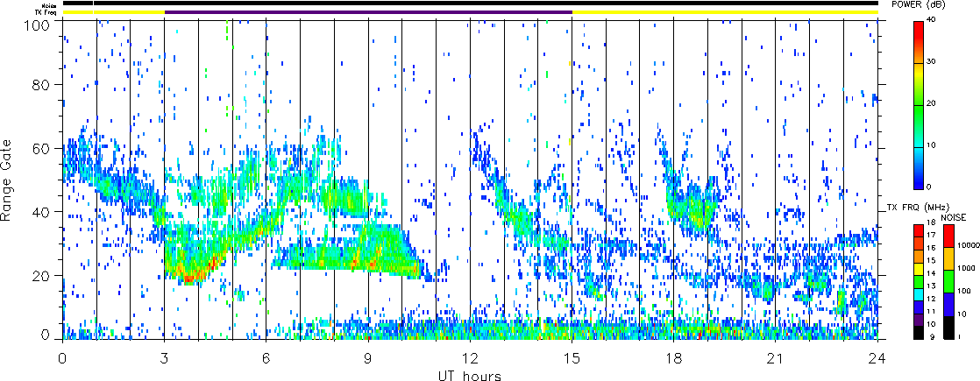This screenshot has width=980, height=381.
Task: Click x-axis tick label 9 under the plot
Action: click(x=369, y=358)
